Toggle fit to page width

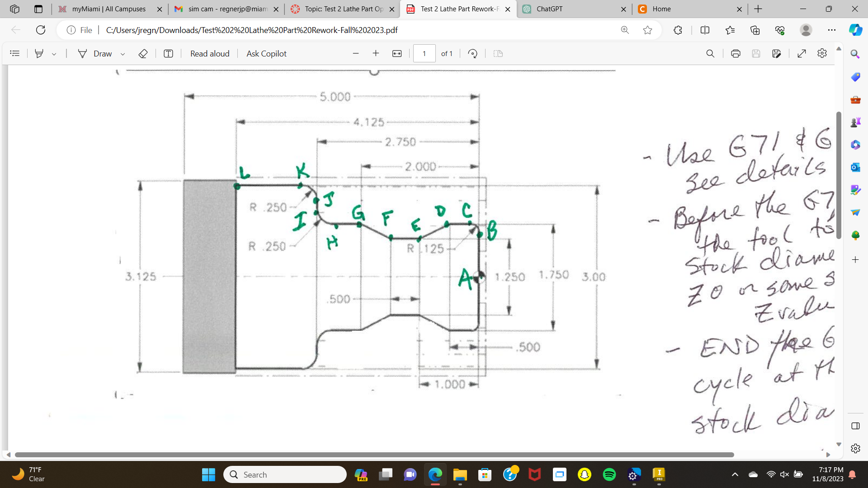pyautogui.click(x=397, y=53)
